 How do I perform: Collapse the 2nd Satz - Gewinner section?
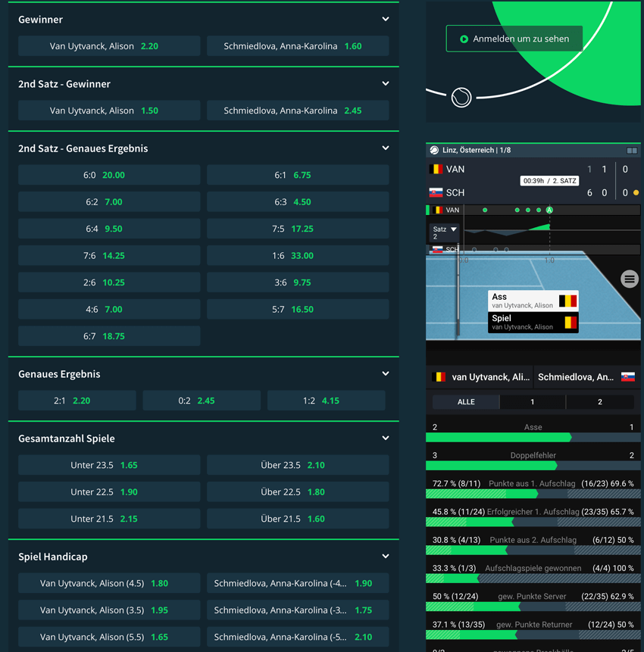[x=386, y=83]
